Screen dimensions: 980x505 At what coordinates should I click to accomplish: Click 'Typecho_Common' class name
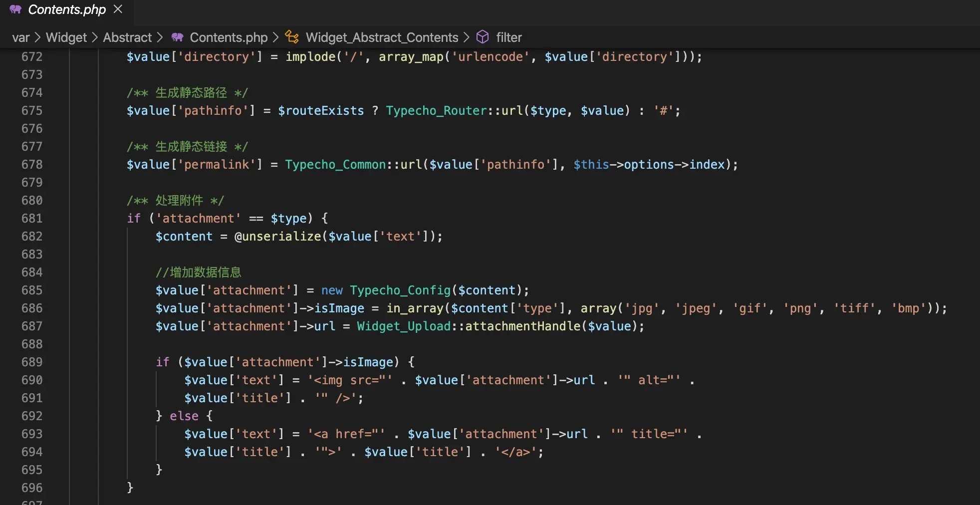336,165
